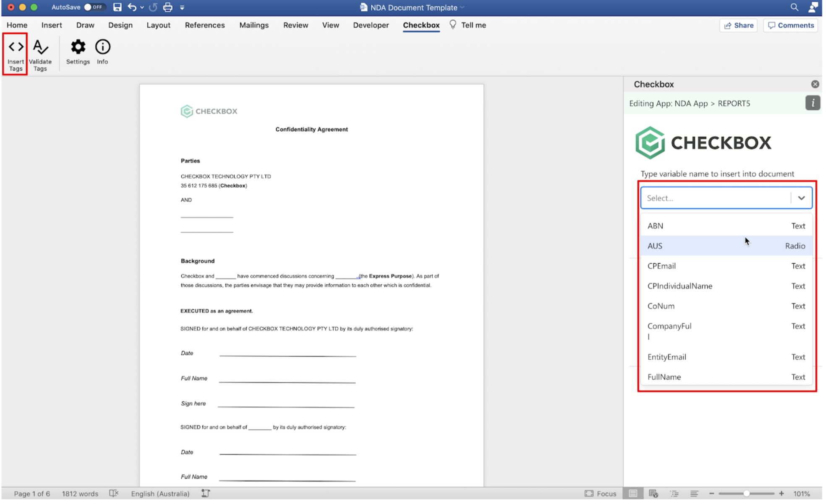This screenshot has width=826, height=504.
Task: Click the user account icon
Action: coord(813,7)
